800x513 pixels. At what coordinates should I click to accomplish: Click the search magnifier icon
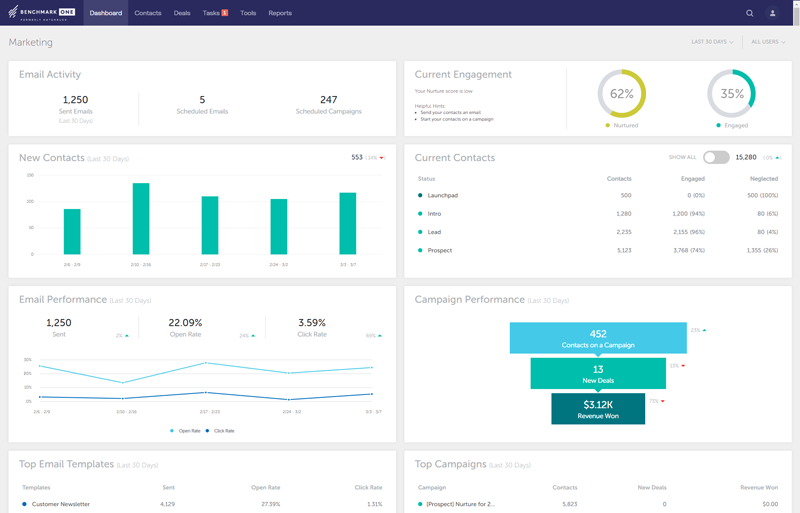coord(750,13)
